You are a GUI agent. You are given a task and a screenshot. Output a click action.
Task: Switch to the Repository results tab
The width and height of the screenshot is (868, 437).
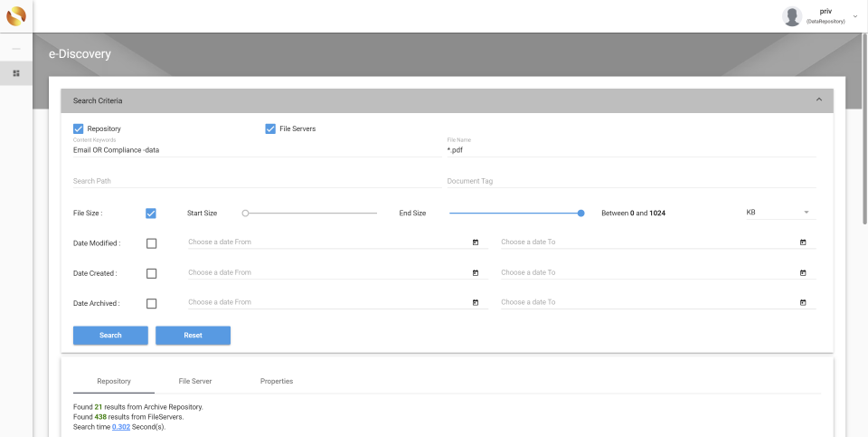coord(114,381)
